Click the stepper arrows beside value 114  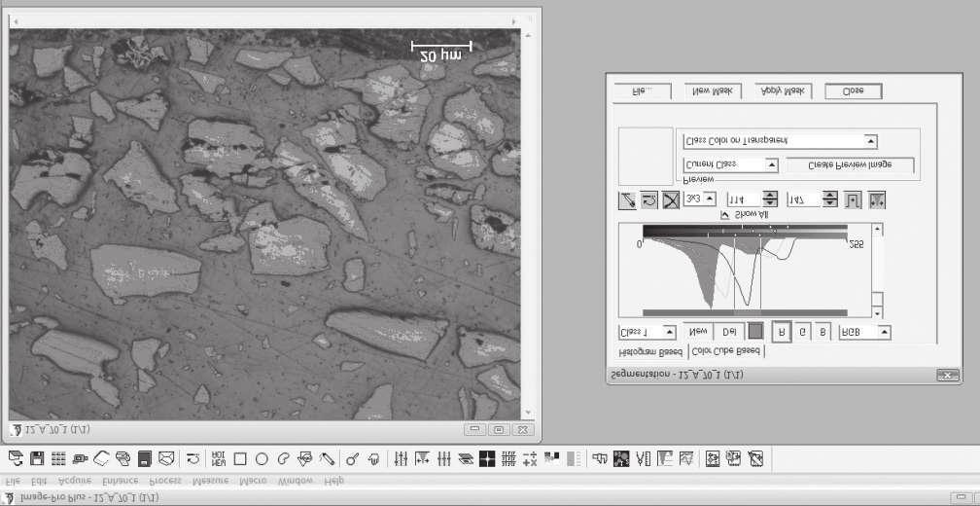[x=770, y=199]
